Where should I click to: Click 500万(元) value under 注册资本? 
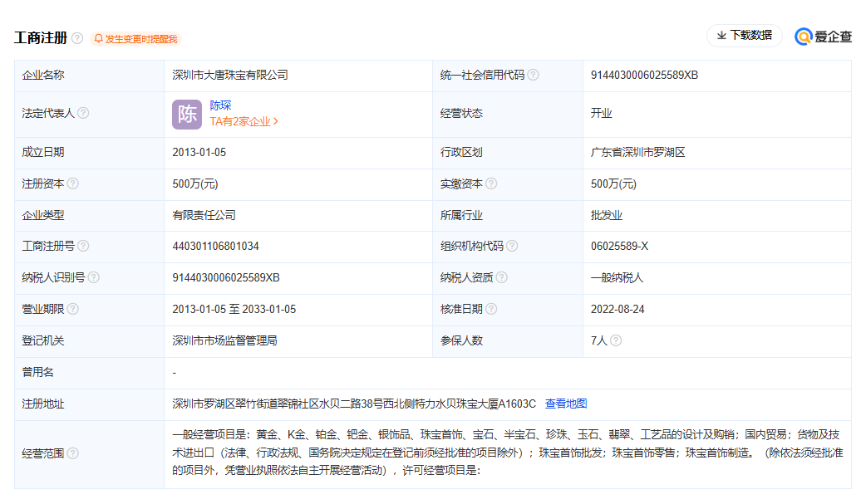[195, 184]
